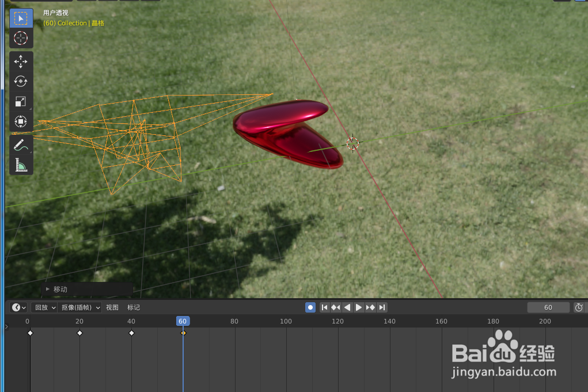Select the Measure tool

pyautogui.click(x=21, y=165)
